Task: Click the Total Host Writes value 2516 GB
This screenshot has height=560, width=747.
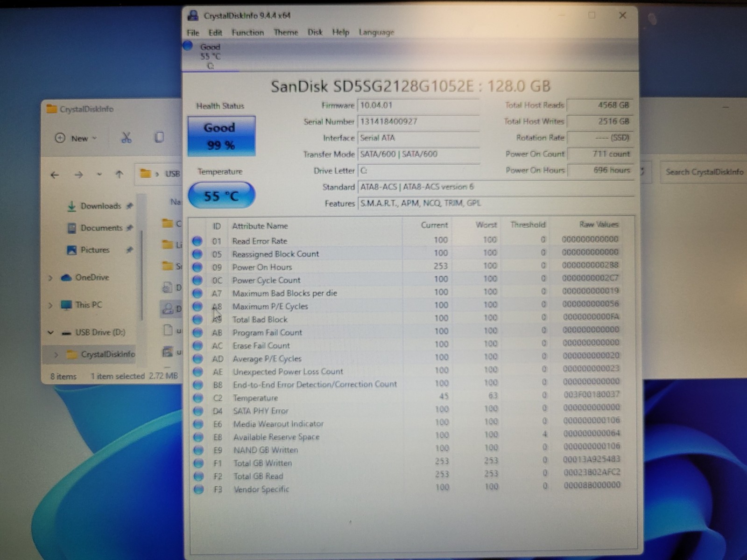Action: [x=599, y=121]
